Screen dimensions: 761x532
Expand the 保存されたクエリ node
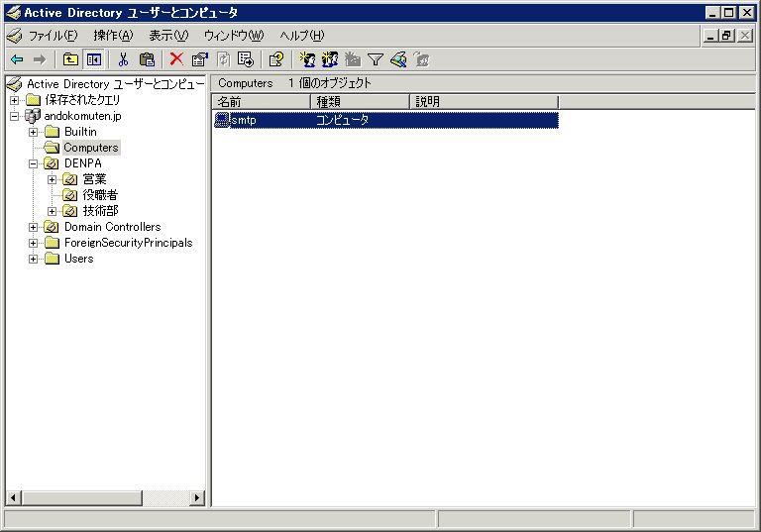coord(15,100)
